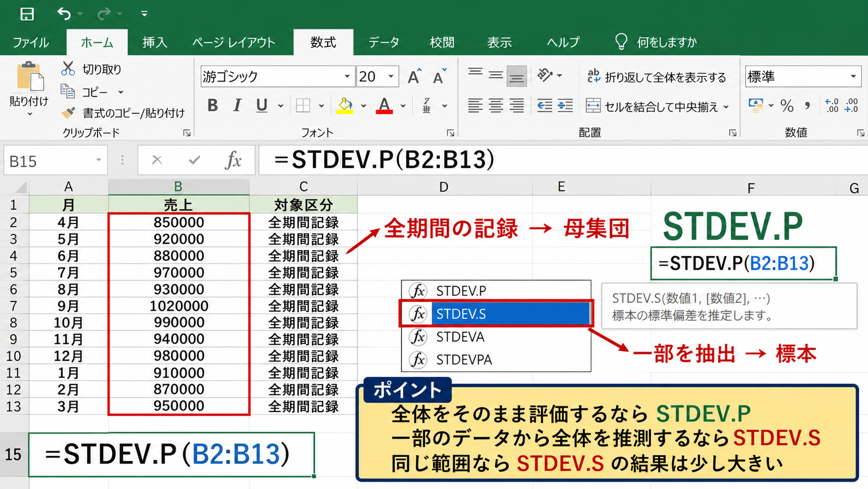This screenshot has height=489, width=868.
Task: Open the ヘルプ tab
Action: click(x=563, y=43)
